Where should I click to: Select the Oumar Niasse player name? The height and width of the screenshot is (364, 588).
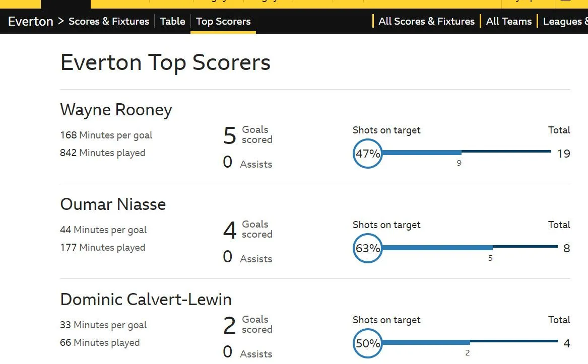[113, 204]
